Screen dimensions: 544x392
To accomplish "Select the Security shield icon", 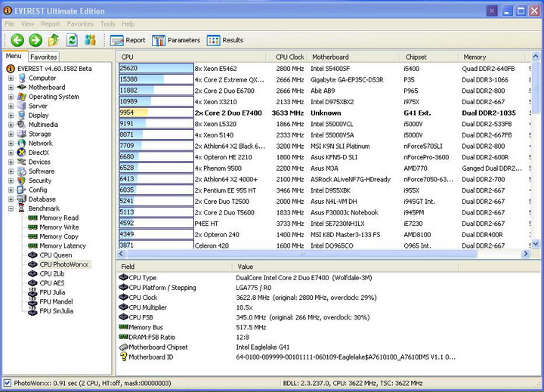I will tap(22, 181).
